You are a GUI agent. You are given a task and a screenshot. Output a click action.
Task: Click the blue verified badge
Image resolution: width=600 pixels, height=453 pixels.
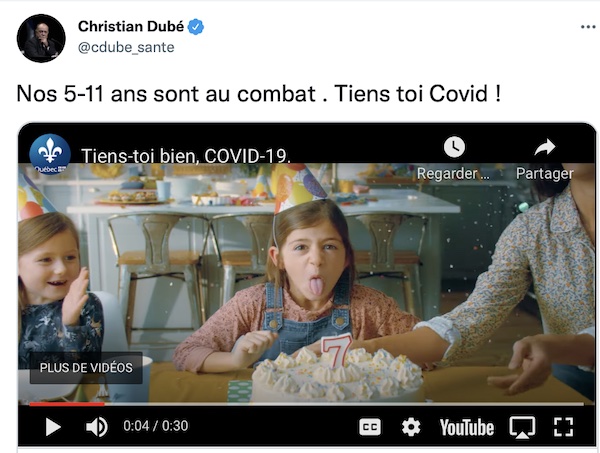pyautogui.click(x=196, y=27)
